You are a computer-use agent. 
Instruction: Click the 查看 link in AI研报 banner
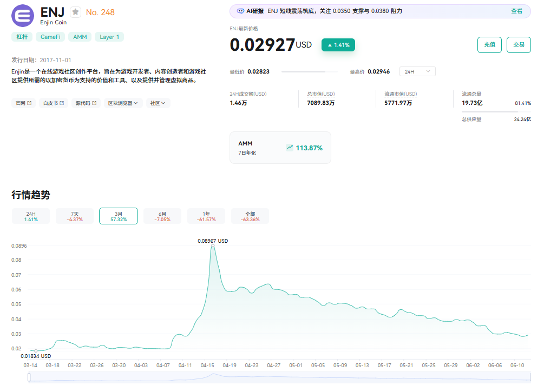(x=516, y=11)
